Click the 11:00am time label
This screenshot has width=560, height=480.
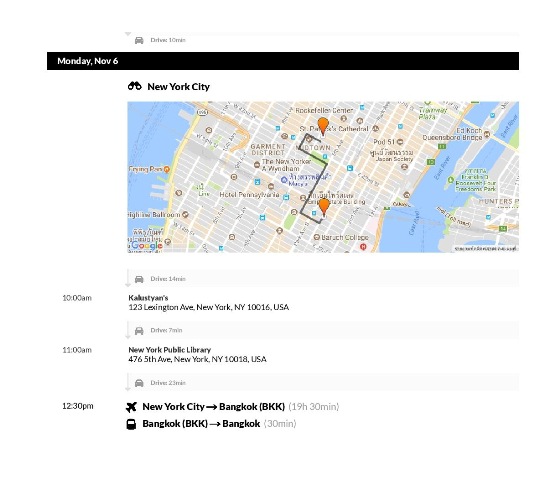(x=77, y=350)
